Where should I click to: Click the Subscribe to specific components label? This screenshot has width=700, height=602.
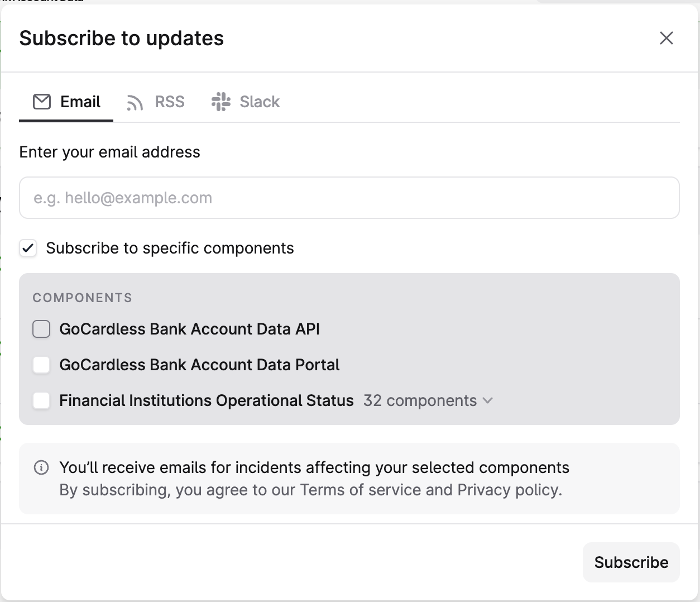point(170,248)
